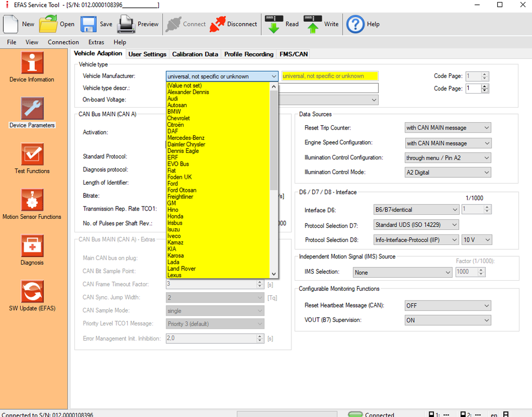532x417 pixels.
Task: Click the list scrollbar up arrow
Action: point(273,87)
